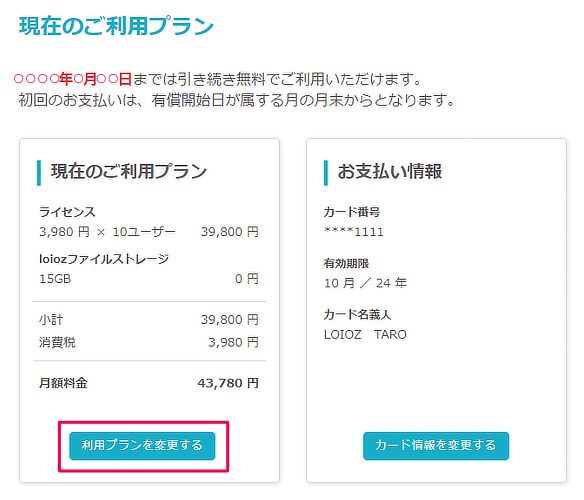Select the 15GB storage value
This screenshot has height=500, width=584.
point(55,279)
